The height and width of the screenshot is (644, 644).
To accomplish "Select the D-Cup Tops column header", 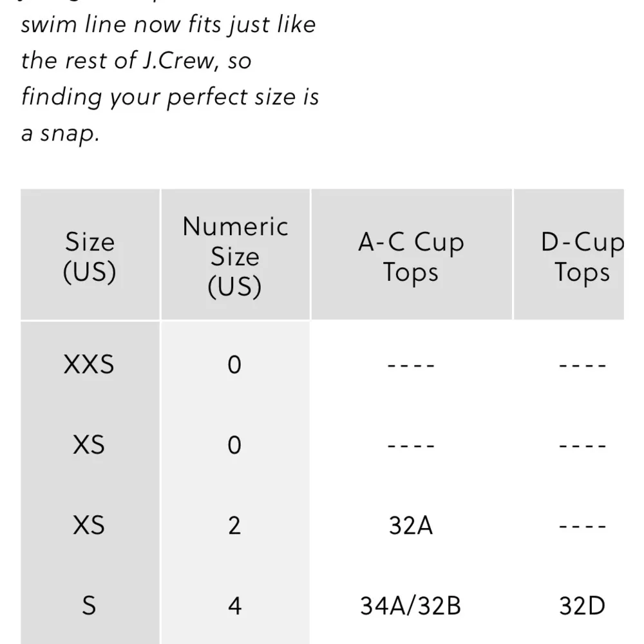I will click(x=582, y=257).
